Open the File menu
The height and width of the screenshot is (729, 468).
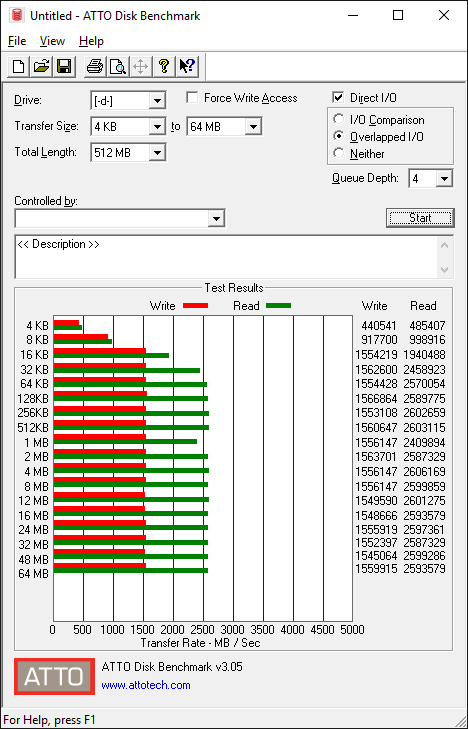[x=17, y=41]
